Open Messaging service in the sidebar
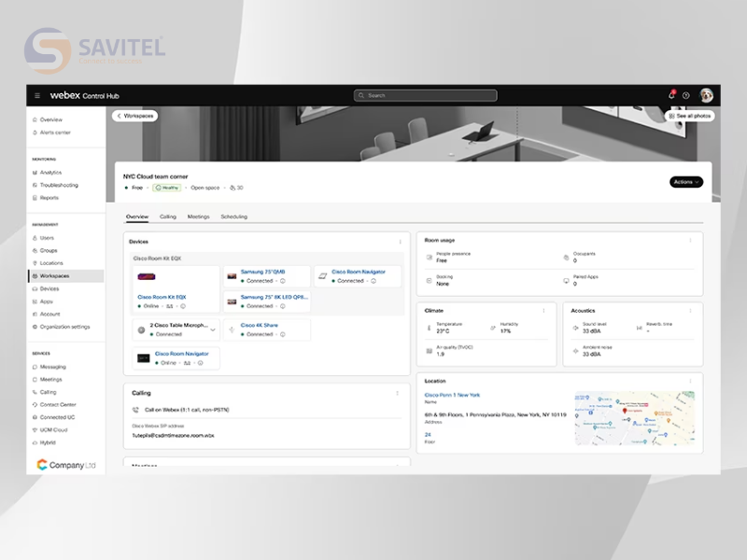Viewport: 747px width, 560px height. (53, 367)
